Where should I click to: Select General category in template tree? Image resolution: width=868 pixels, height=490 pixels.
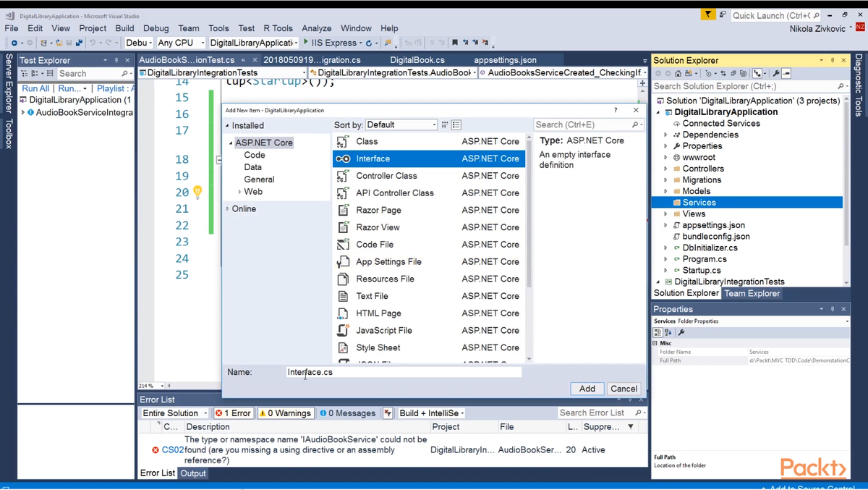[259, 179]
